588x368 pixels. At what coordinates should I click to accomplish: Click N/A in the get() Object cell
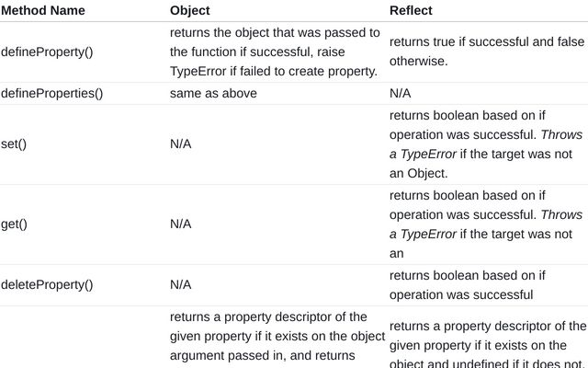[181, 224]
